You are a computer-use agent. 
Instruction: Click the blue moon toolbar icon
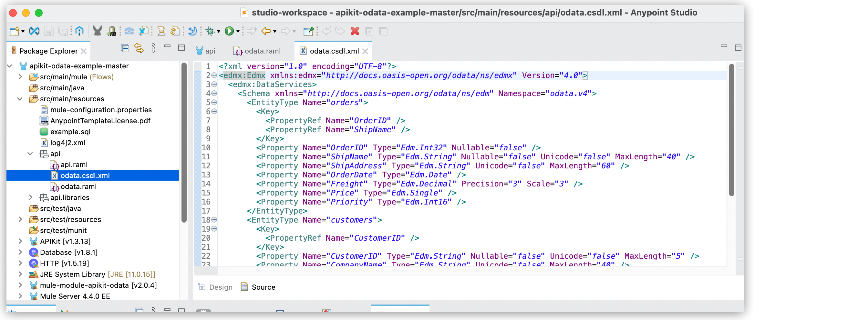click(x=192, y=31)
